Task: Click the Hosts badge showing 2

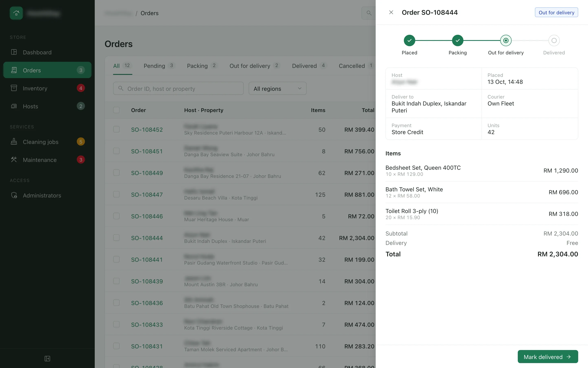Action: [81, 106]
